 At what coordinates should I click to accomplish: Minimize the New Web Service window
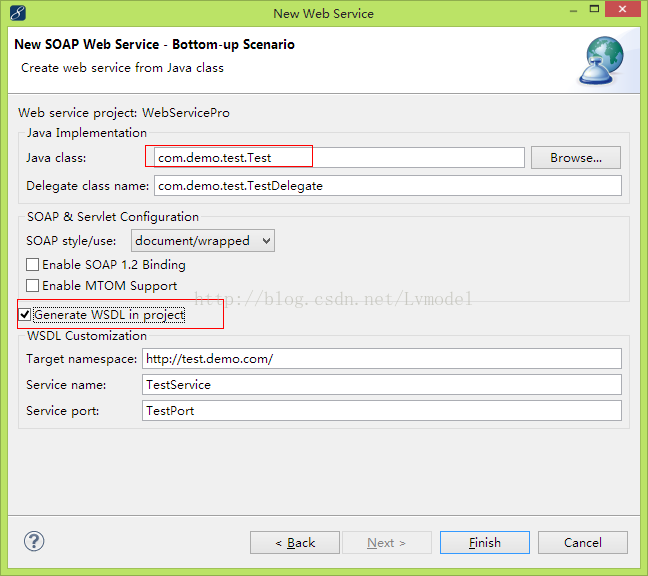573,11
